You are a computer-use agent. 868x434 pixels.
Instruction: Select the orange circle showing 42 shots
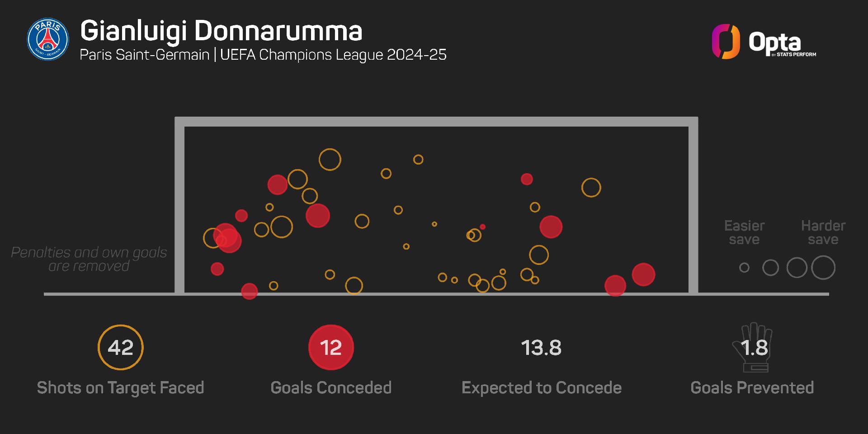pyautogui.click(x=121, y=347)
